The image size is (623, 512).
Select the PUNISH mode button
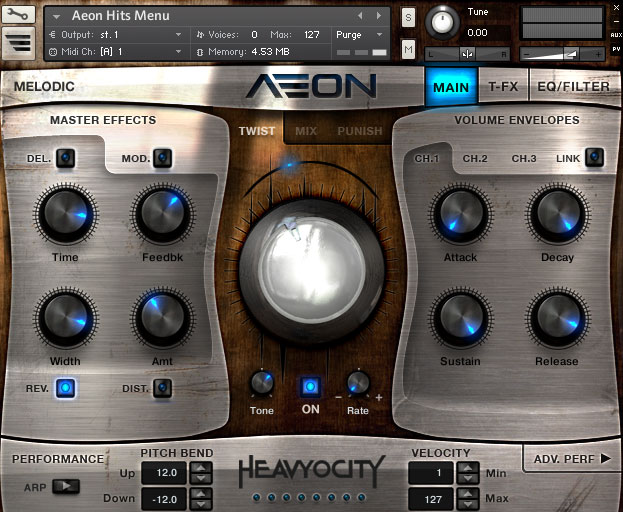point(359,131)
